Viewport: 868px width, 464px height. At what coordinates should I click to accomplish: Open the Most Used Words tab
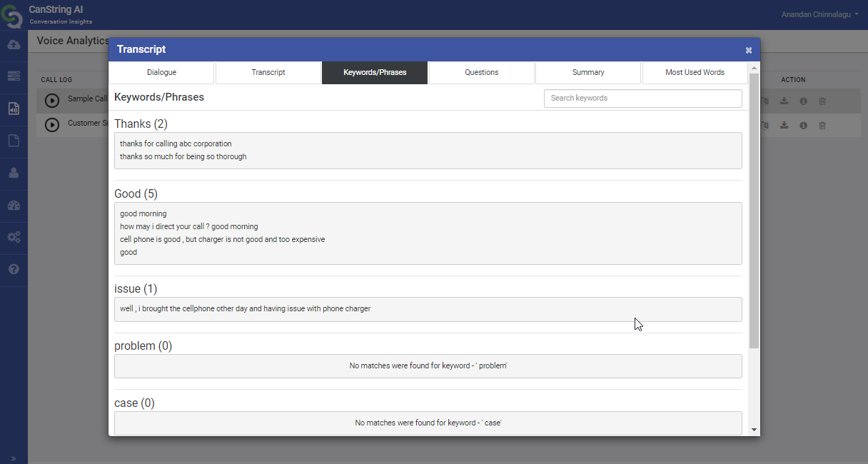pos(695,73)
